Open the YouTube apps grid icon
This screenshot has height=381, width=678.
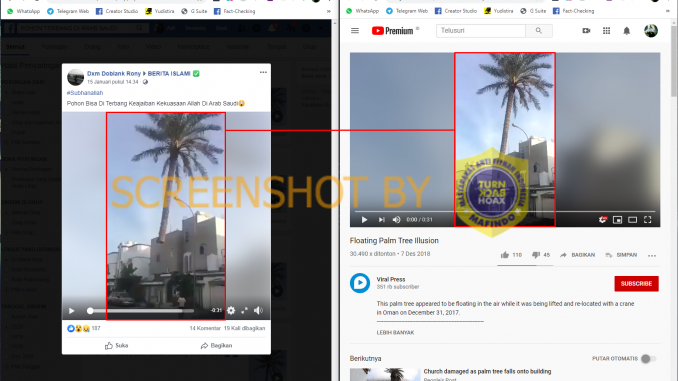606,31
